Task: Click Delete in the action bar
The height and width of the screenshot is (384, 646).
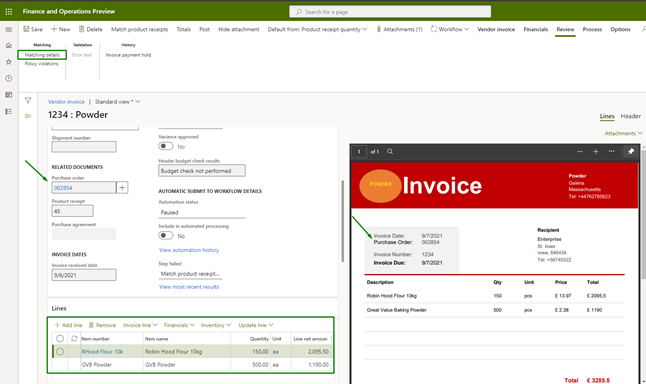Action: click(91, 29)
